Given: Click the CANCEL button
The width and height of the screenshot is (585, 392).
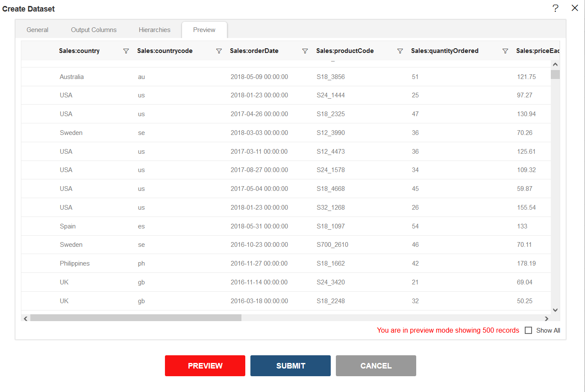Looking at the screenshot, I should [x=376, y=366].
